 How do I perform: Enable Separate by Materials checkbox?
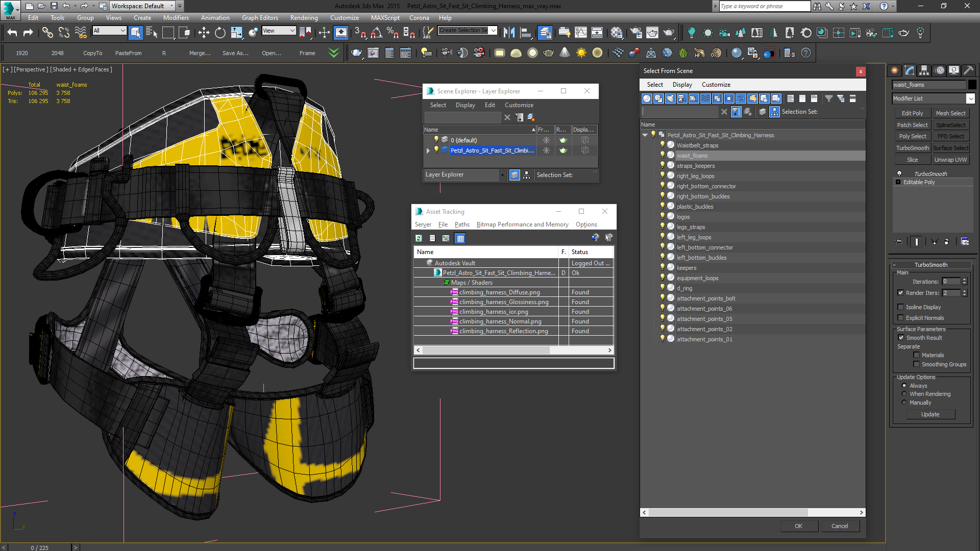[x=916, y=355]
